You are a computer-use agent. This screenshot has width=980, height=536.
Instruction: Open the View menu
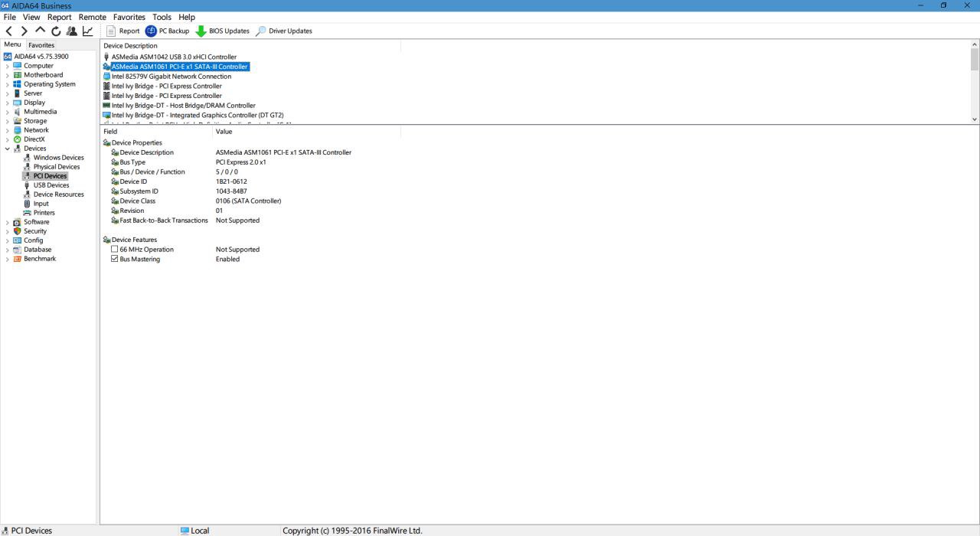[x=31, y=17]
